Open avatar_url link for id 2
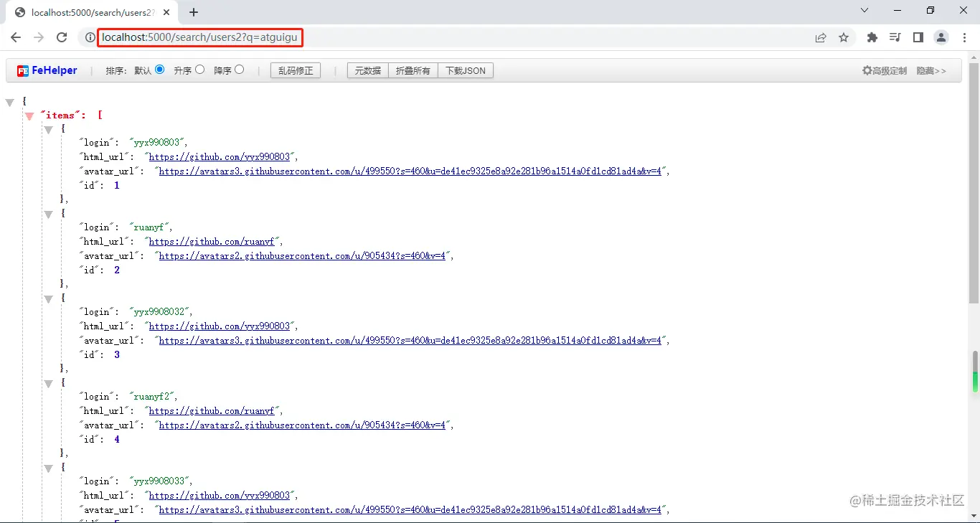980x523 pixels. click(x=303, y=256)
